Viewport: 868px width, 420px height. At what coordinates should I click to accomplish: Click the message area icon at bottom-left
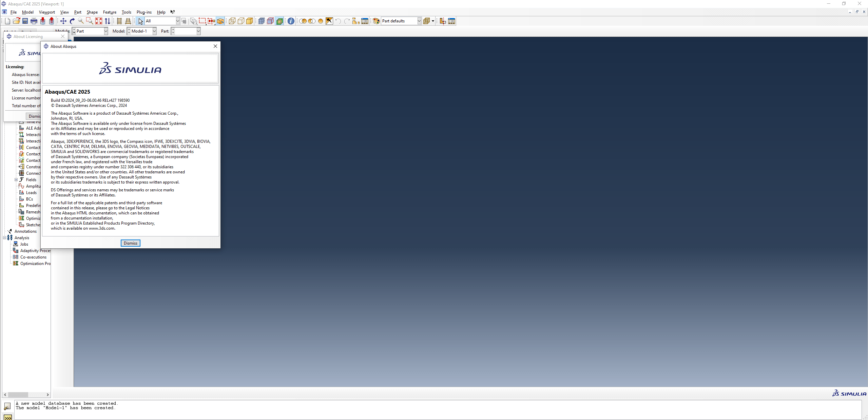tap(7, 406)
